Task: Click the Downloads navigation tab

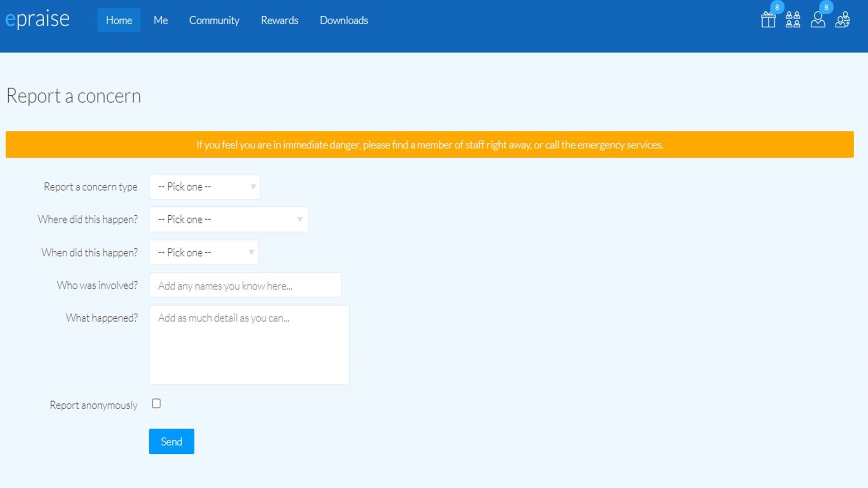Action: pyautogui.click(x=343, y=20)
